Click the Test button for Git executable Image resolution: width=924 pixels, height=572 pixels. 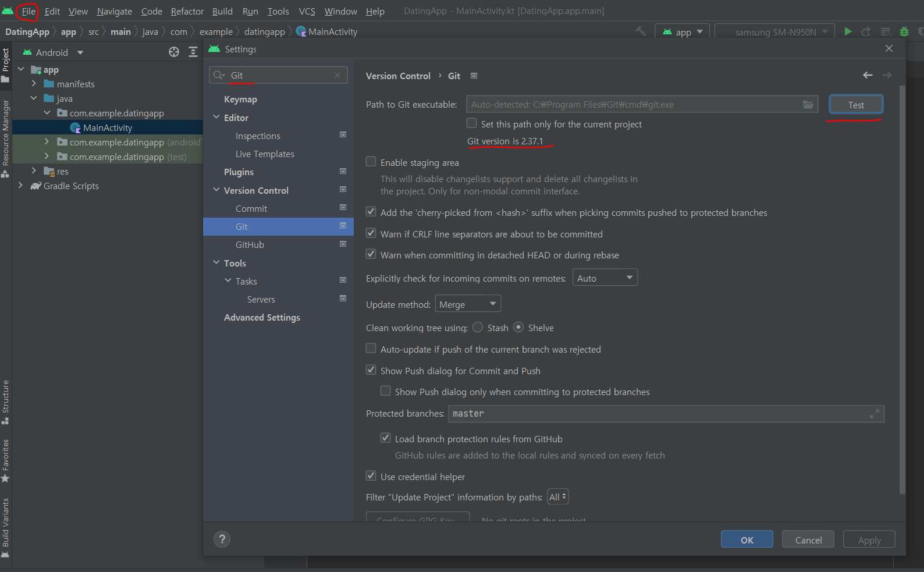tap(856, 105)
